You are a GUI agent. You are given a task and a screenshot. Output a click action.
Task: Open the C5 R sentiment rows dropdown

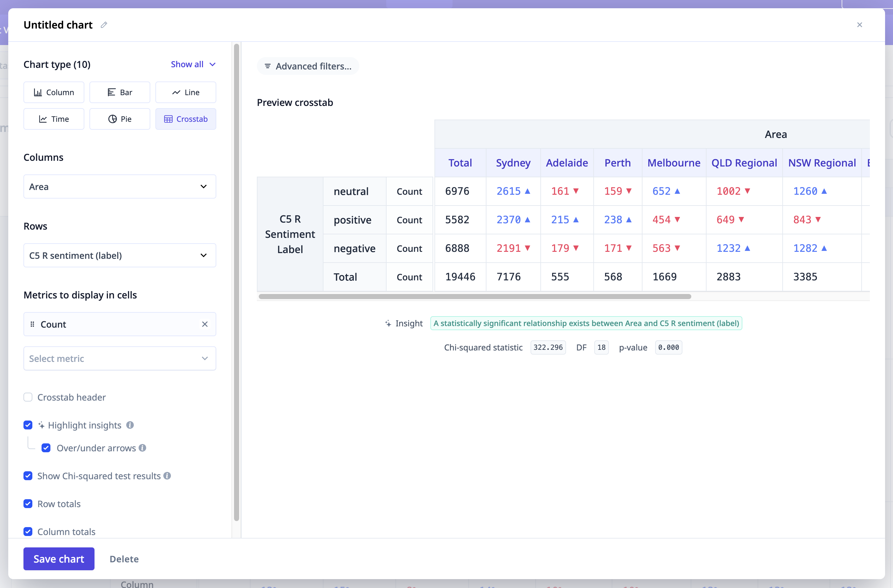click(x=120, y=256)
